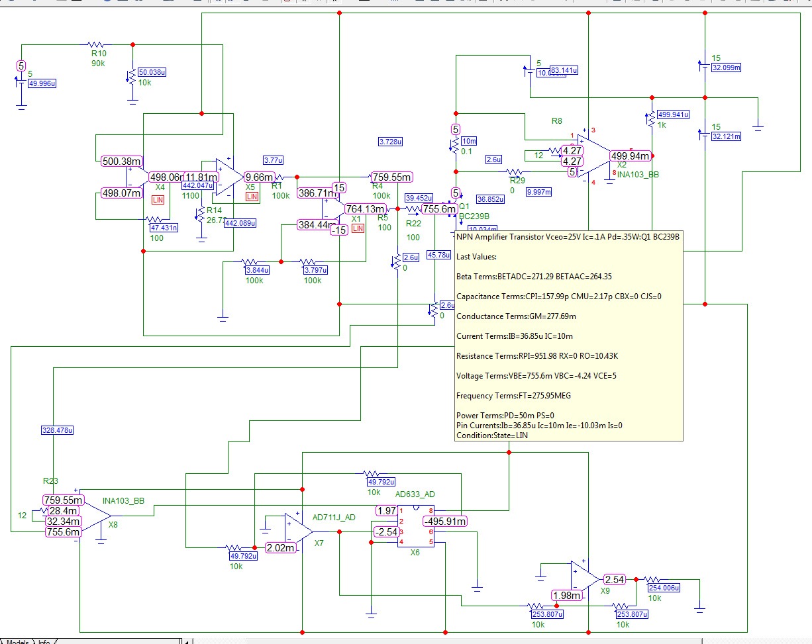Click the AD711J_AD part label
Image resolution: width=812 pixels, height=644 pixels.
pyautogui.click(x=334, y=516)
